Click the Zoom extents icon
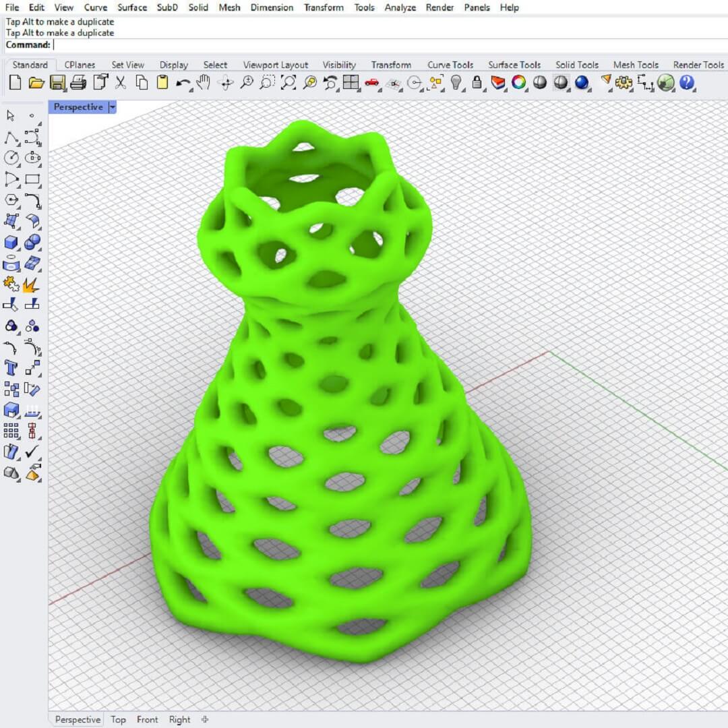 (x=289, y=83)
